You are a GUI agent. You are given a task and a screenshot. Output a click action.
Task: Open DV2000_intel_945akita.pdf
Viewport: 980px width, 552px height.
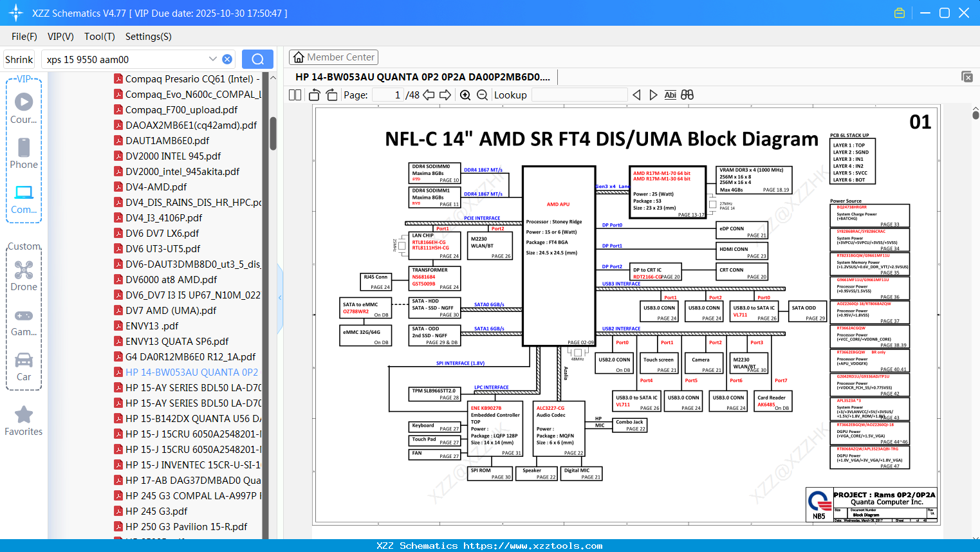point(176,172)
